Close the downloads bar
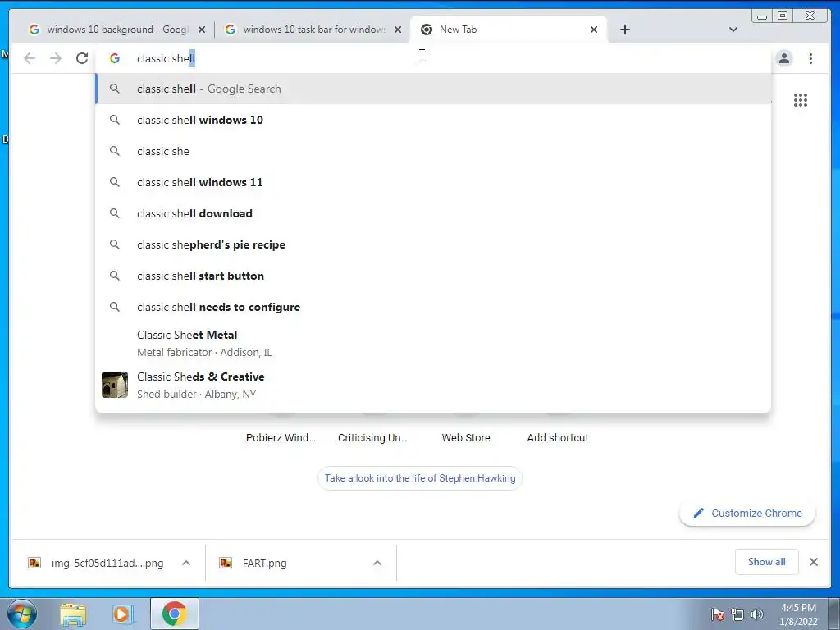This screenshot has width=840, height=630. (813, 562)
